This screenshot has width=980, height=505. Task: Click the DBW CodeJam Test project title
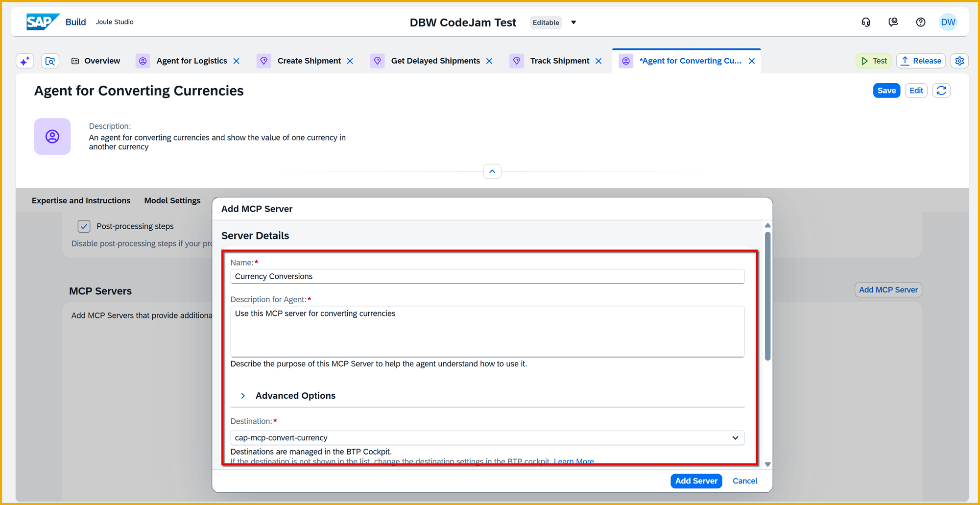pyautogui.click(x=463, y=23)
